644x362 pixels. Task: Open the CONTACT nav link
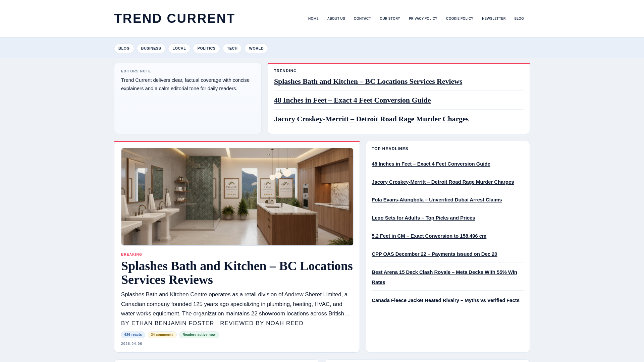pos(362,19)
